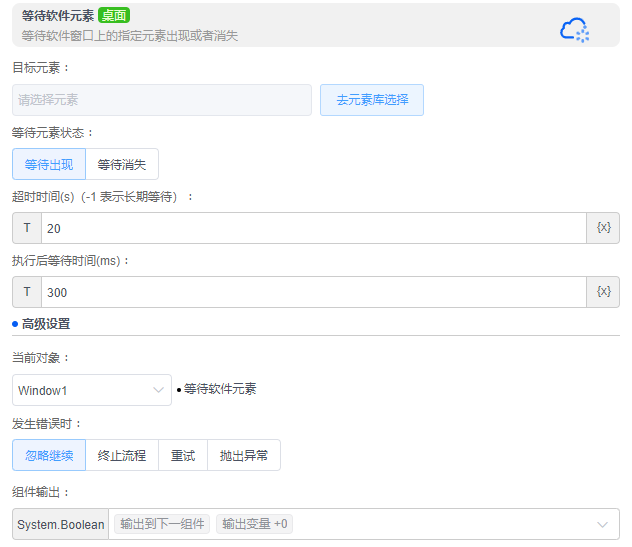Image resolution: width=632 pixels, height=547 pixels.
Task: Click the 请选择元素 target element field
Action: tap(162, 100)
